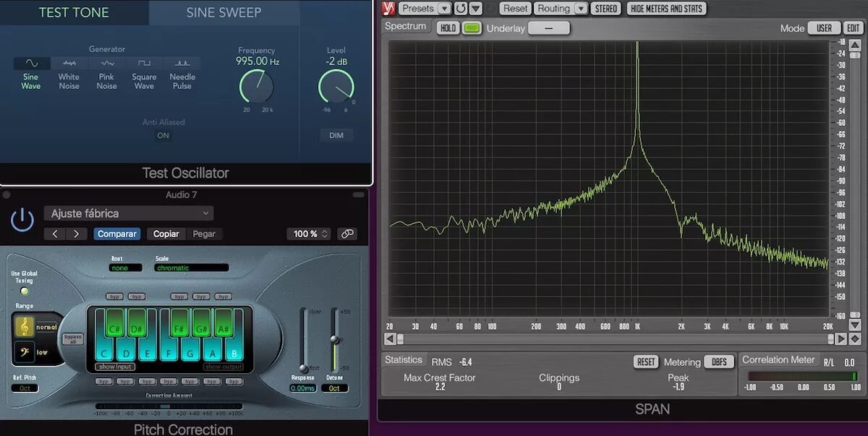Toggle Anti Aliased ON button

163,135
